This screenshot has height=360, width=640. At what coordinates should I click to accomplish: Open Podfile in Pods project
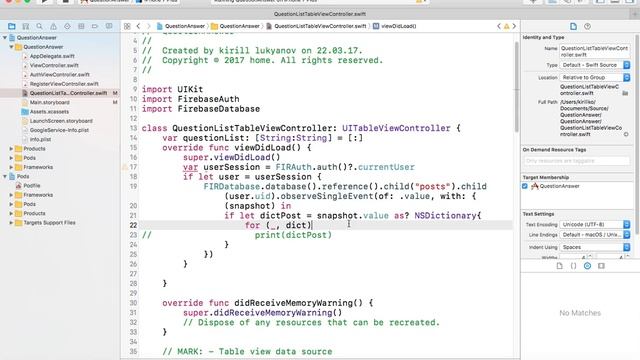[31, 185]
